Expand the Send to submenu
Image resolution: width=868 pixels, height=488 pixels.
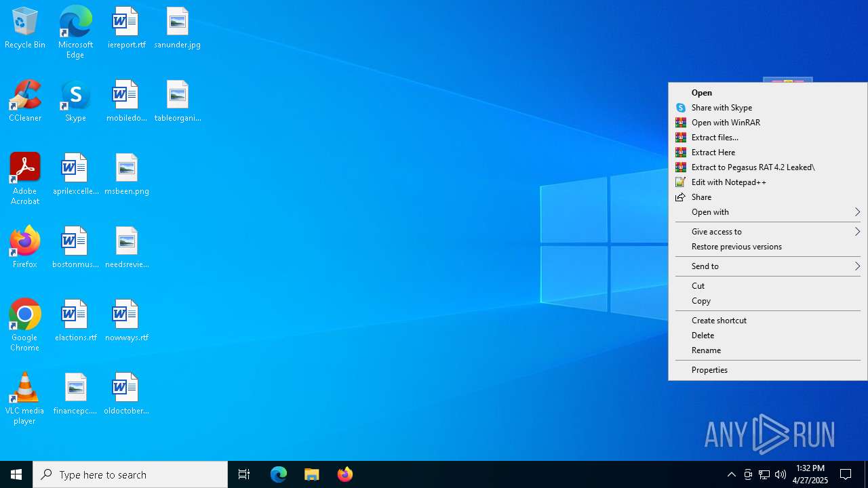(x=768, y=266)
